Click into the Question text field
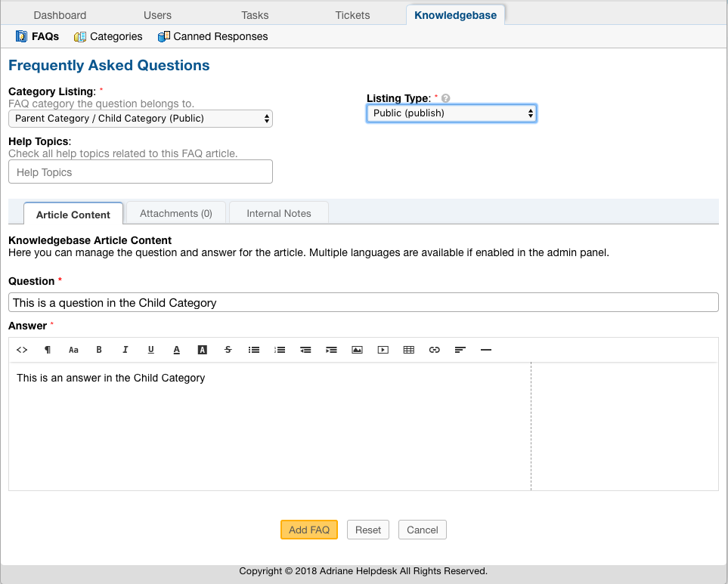Viewport: 728px width, 584px height. [x=363, y=303]
